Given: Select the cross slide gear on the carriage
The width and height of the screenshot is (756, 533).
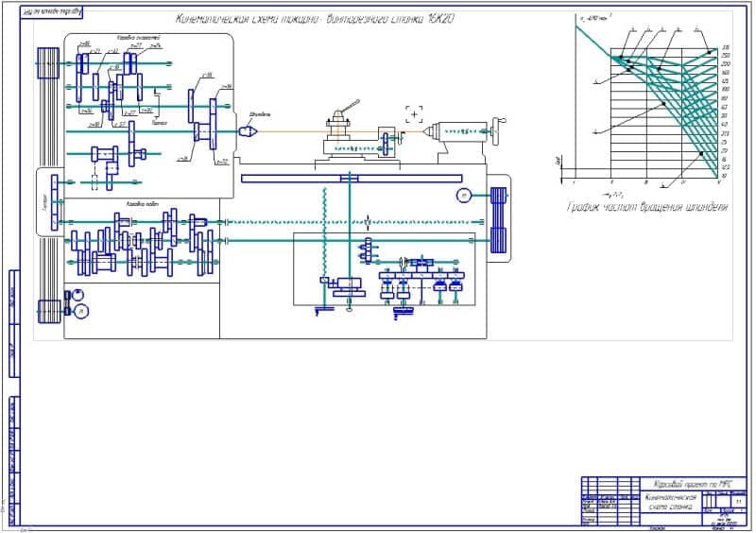Looking at the screenshot, I should (x=386, y=144).
